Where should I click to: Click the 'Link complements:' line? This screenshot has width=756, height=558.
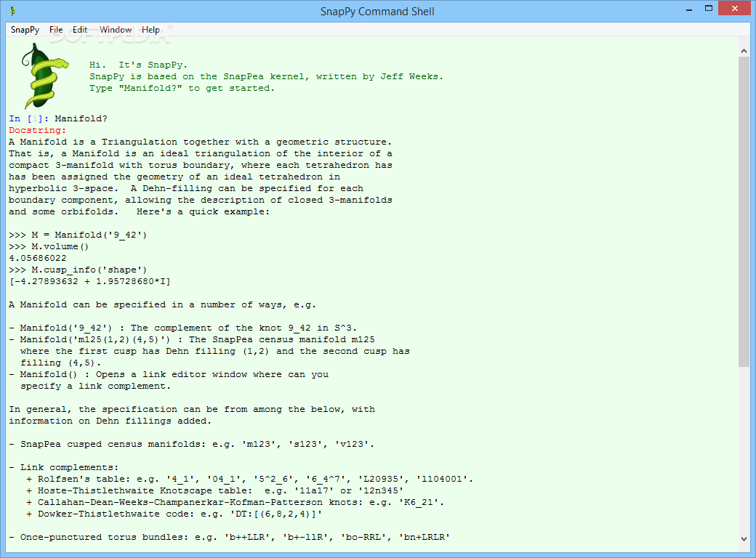[x=64, y=467]
